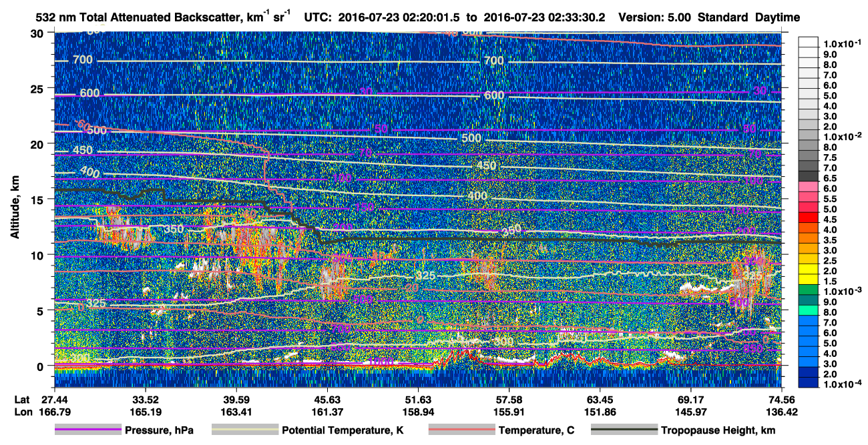The width and height of the screenshot is (868, 445).
Task: Click the magenta Pressure legend line sample
Action: pyautogui.click(x=88, y=430)
